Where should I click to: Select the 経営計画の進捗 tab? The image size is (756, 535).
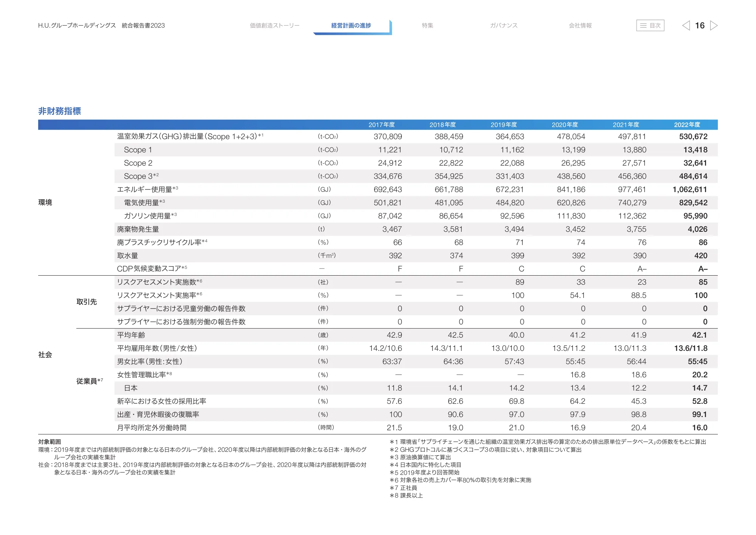pyautogui.click(x=351, y=26)
